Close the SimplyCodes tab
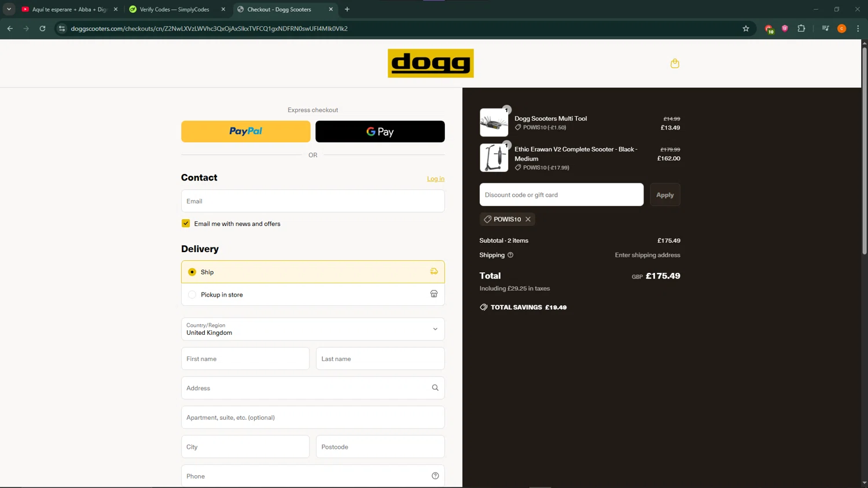 [x=223, y=9]
